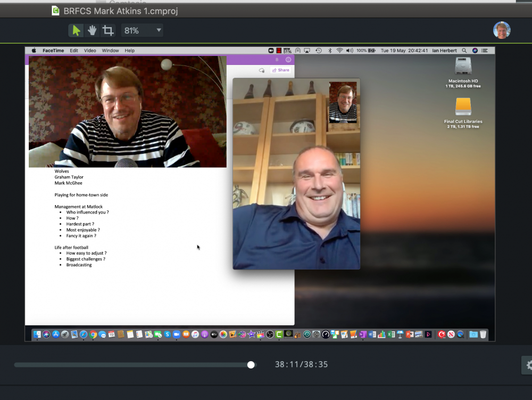
Task: Open the Music app from the Dock
Action: coord(195,334)
